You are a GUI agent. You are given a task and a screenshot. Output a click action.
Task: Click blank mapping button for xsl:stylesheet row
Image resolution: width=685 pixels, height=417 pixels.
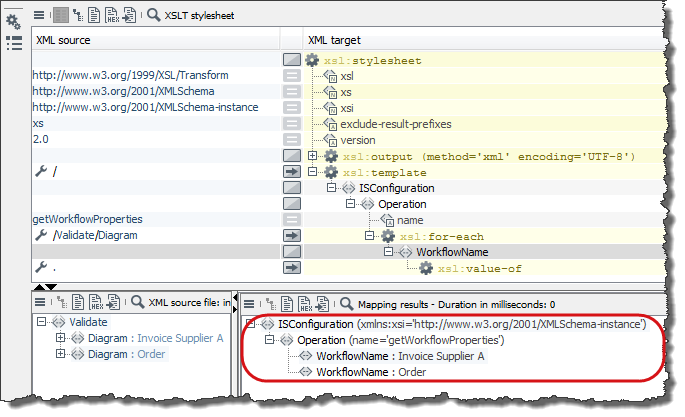point(292,59)
